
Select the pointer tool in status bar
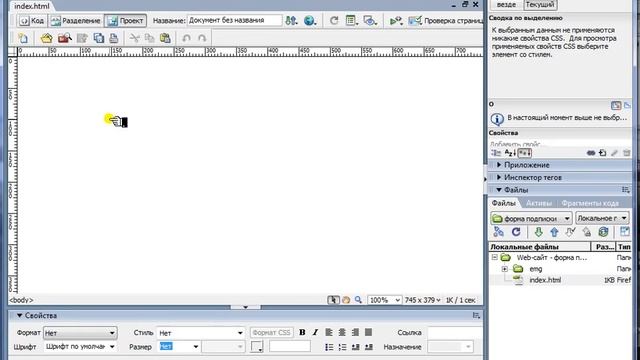(333, 300)
